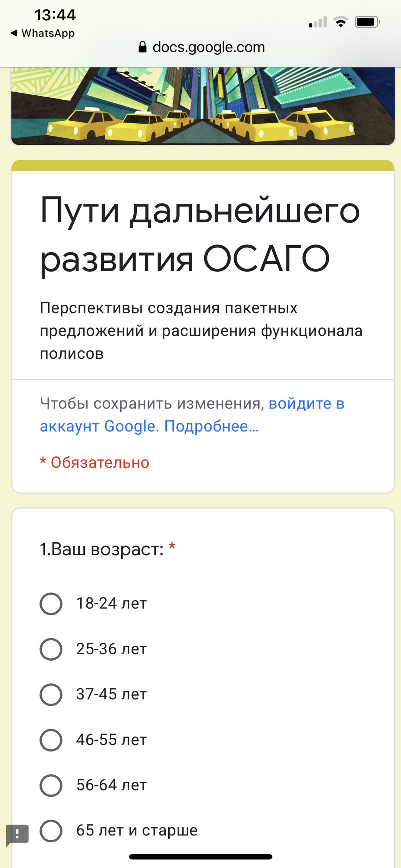Pick the 46-55 лет radio button
The image size is (401, 868).
coord(51,740)
